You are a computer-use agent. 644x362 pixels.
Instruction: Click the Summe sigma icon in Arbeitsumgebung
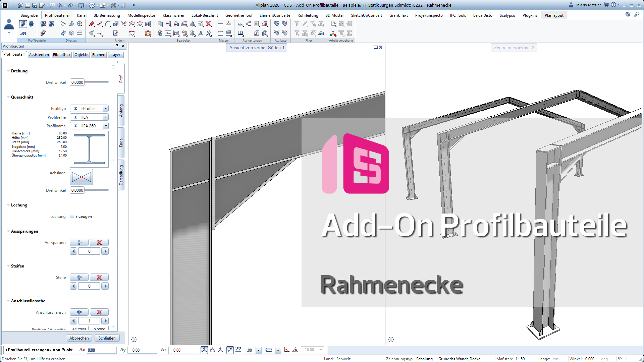pyautogui.click(x=349, y=33)
